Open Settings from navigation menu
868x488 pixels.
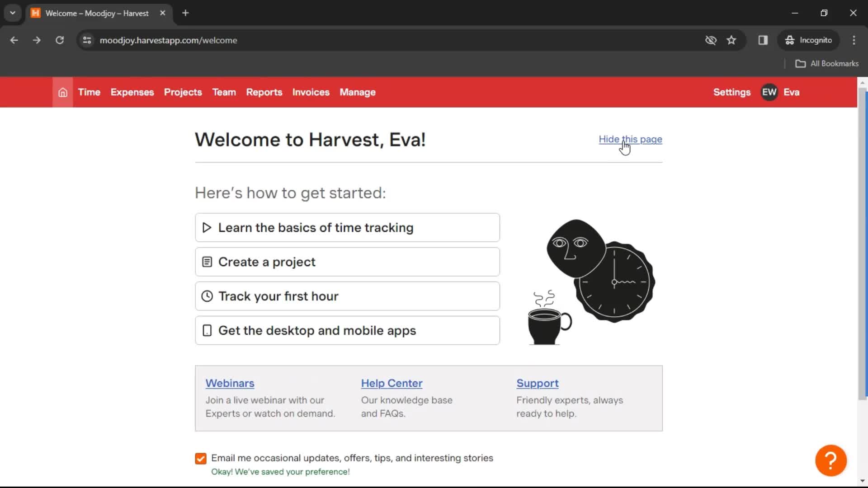pyautogui.click(x=731, y=92)
